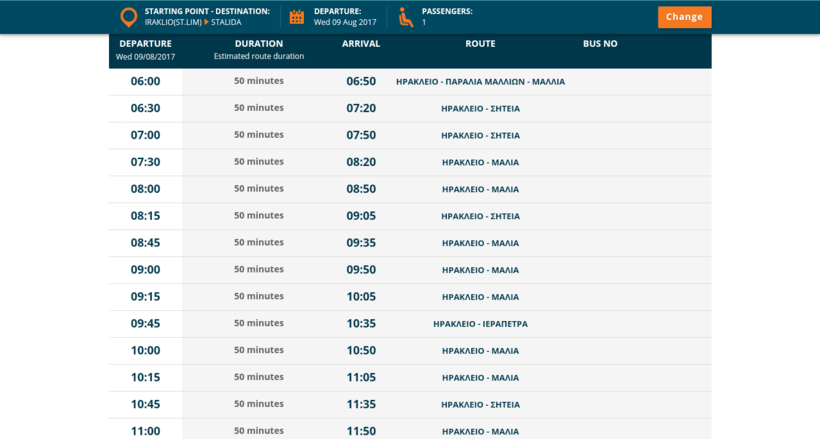
Task: Open route ΗΡΑΚΛΕΙΟ - ΙΕΡΑΠΕΤΡΑ
Action: click(480, 324)
